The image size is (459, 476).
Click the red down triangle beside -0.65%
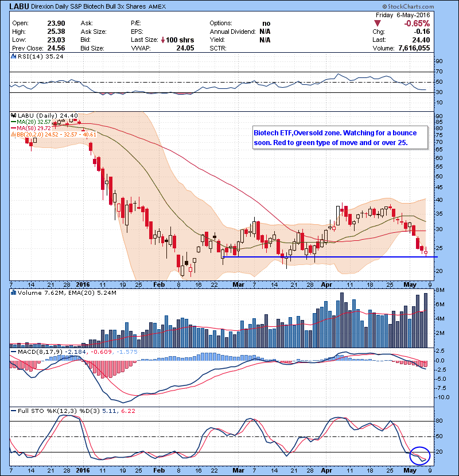click(378, 24)
